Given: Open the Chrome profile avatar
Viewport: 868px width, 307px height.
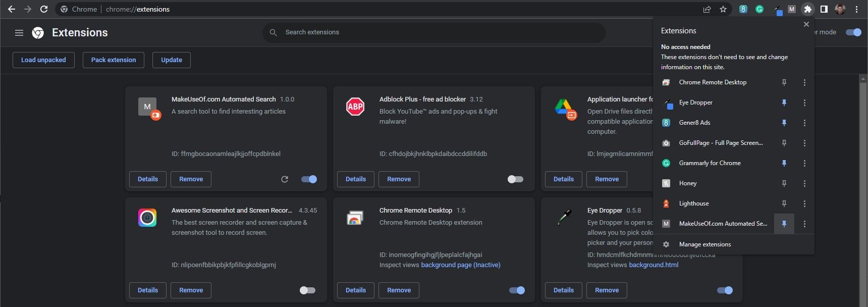Looking at the screenshot, I should (840, 9).
